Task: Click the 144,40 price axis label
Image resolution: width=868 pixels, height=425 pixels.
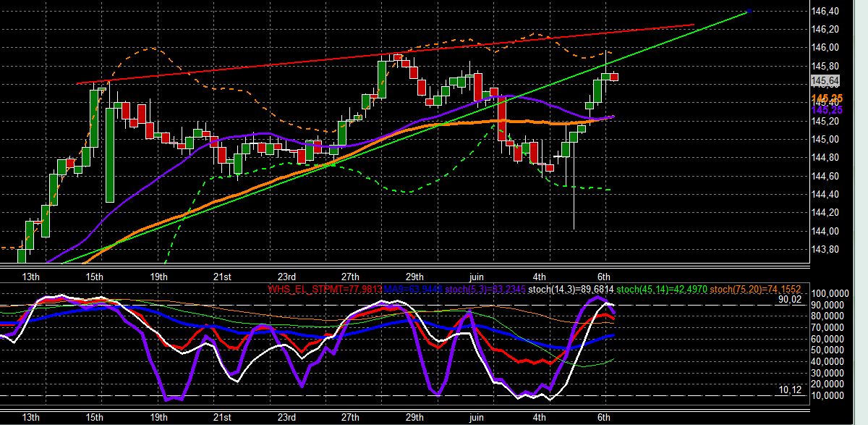Action: click(x=825, y=195)
